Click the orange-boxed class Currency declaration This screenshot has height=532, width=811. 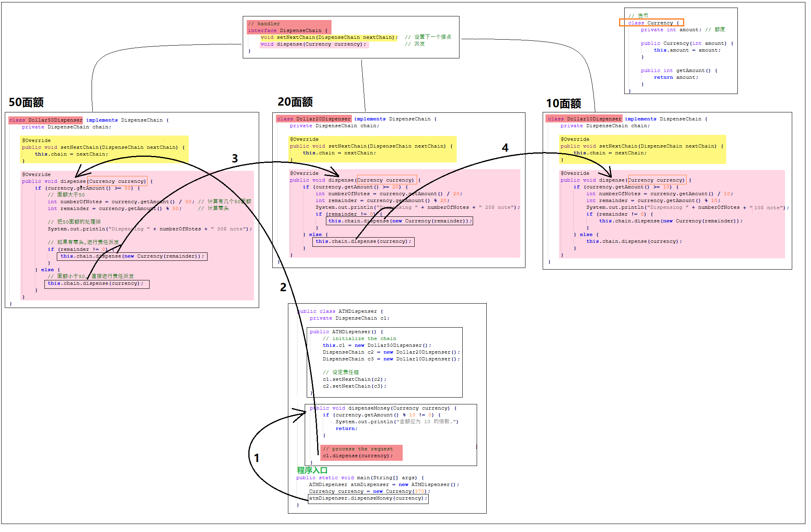click(x=651, y=23)
